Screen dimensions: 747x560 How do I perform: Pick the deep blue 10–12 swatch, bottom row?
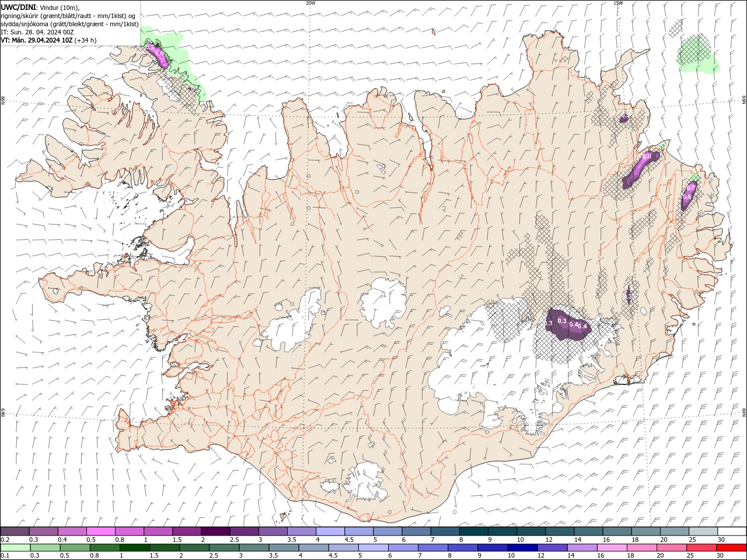pos(522,548)
